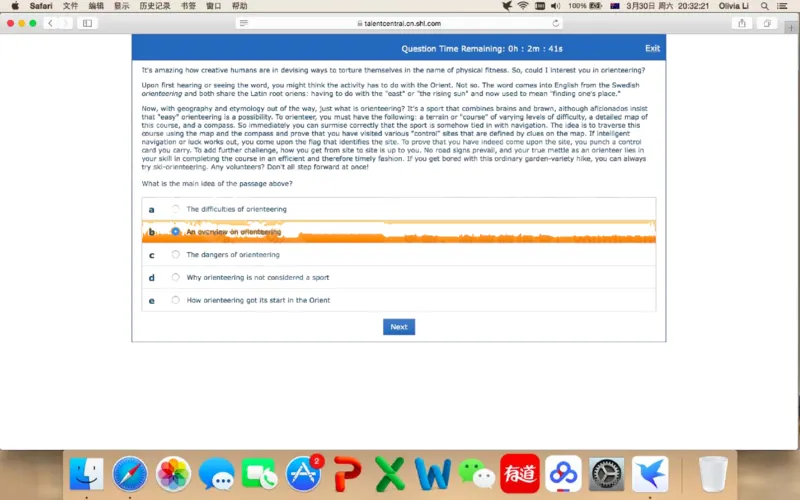Click the talentcentral.cn.shl.com address field
The height and width of the screenshot is (500, 800).
coord(398,23)
